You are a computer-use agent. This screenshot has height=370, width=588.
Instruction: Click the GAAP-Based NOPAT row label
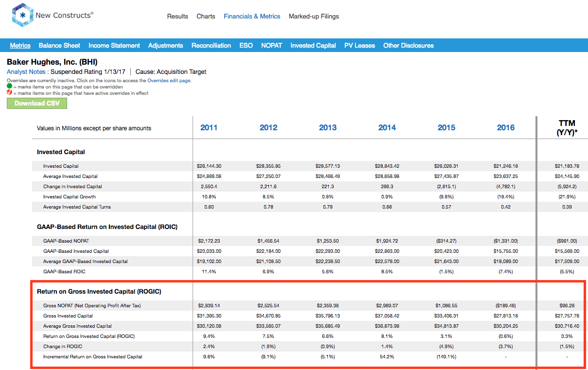pos(66,241)
